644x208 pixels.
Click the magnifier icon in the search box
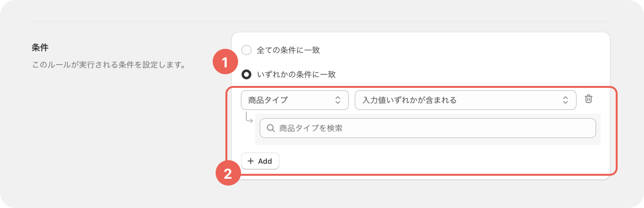pos(270,128)
